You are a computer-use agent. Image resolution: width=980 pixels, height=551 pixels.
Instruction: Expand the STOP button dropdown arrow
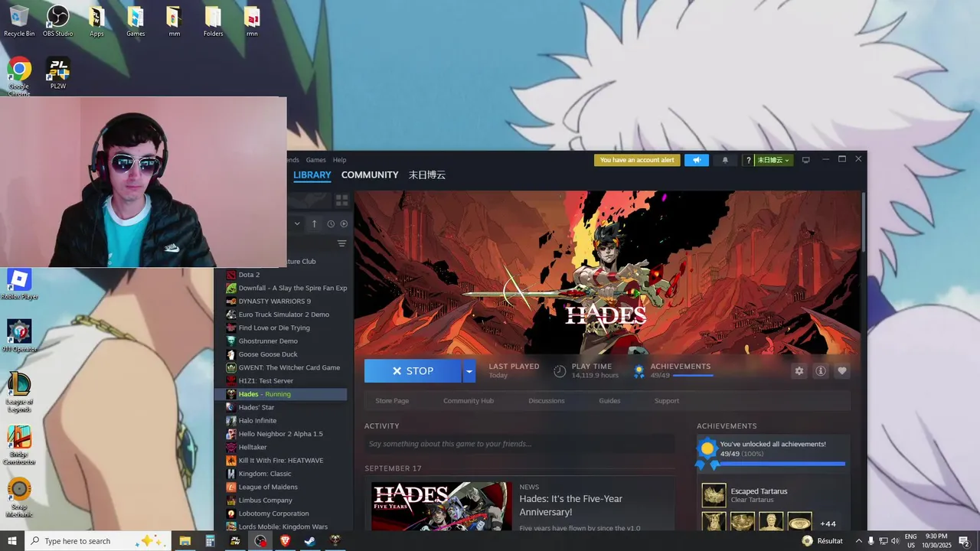click(x=469, y=371)
